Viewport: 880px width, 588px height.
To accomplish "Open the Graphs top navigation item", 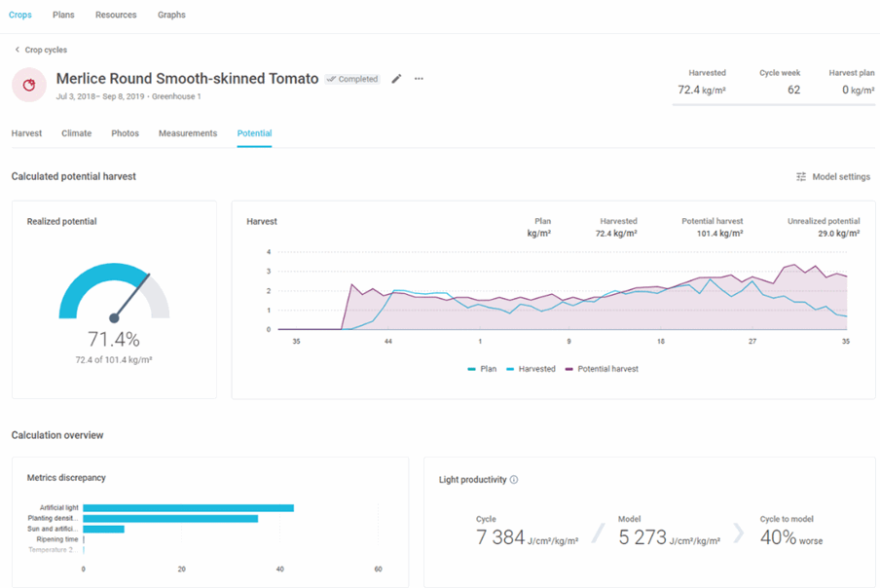I will pyautogui.click(x=171, y=15).
